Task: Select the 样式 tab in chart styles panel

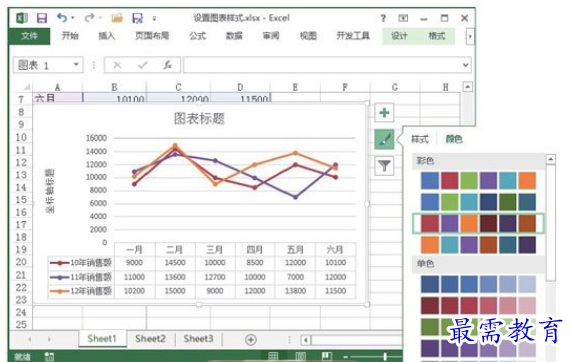Action: pos(420,139)
